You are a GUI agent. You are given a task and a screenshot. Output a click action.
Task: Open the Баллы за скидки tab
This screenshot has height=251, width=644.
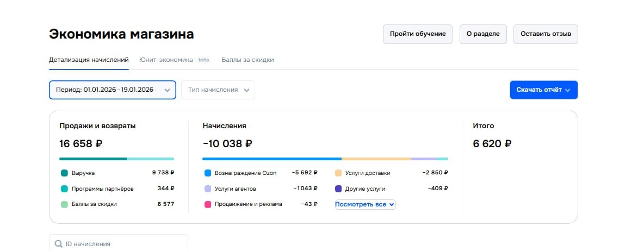[x=247, y=60]
